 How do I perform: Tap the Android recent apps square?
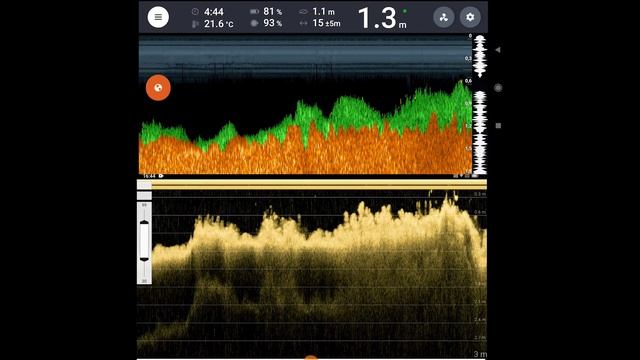[498, 126]
